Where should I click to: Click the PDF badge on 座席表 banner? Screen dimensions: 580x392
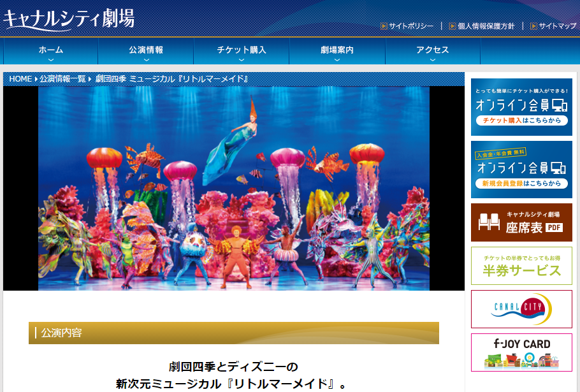click(x=554, y=228)
